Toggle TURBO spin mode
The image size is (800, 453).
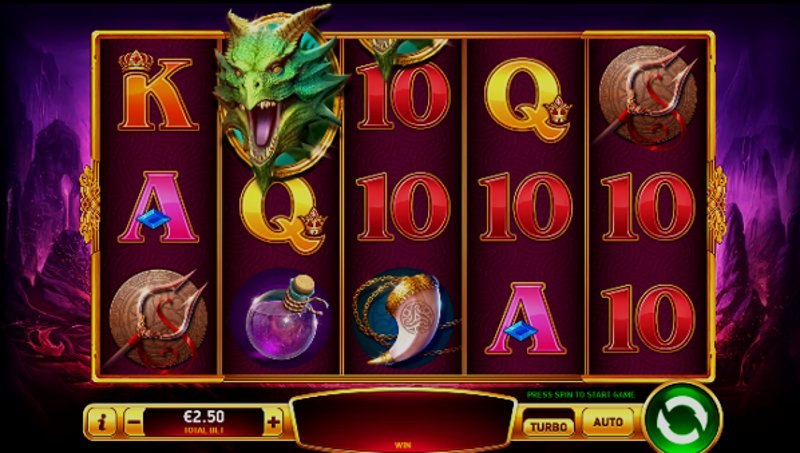(548, 426)
